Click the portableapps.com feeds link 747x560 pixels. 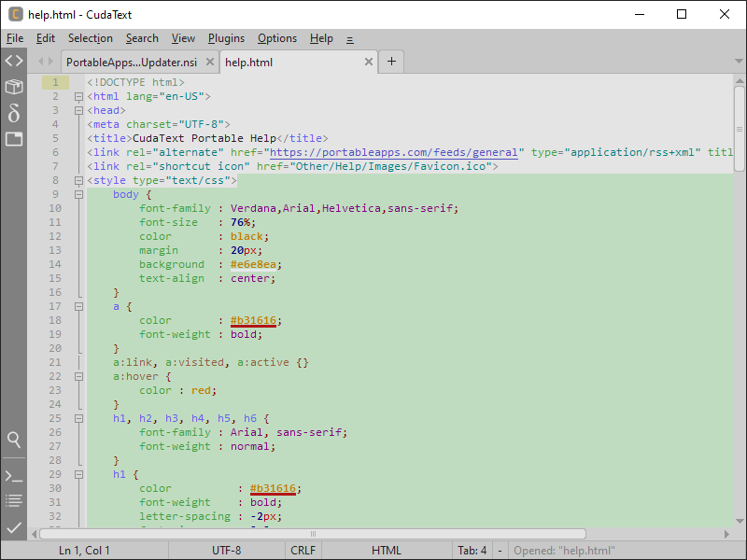pos(394,152)
